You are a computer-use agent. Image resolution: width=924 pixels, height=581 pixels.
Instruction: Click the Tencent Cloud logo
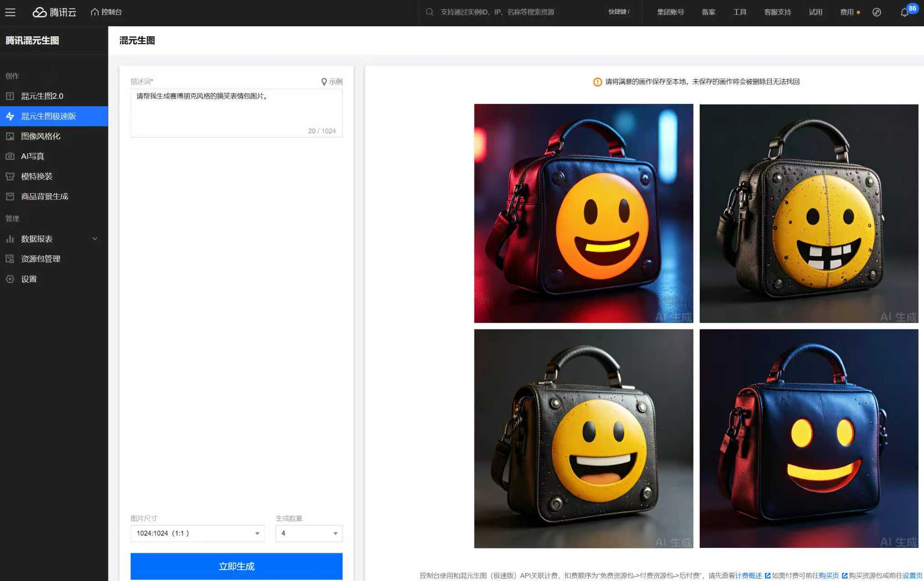tap(54, 12)
